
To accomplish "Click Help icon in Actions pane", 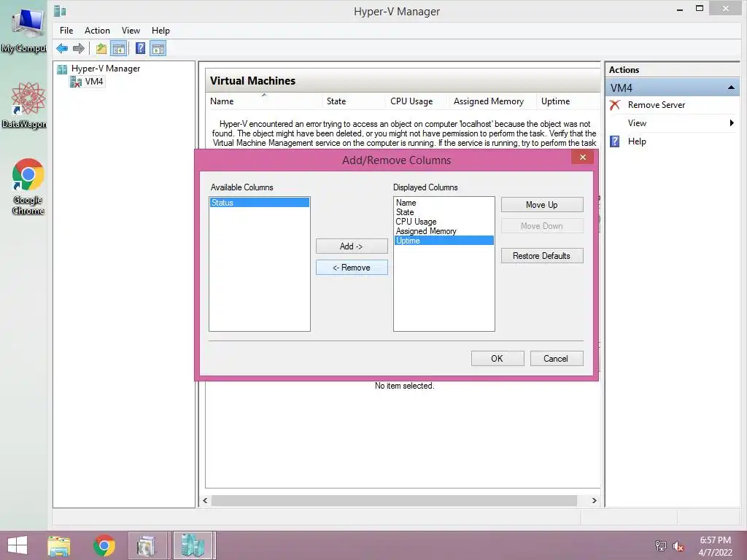I will click(x=615, y=141).
